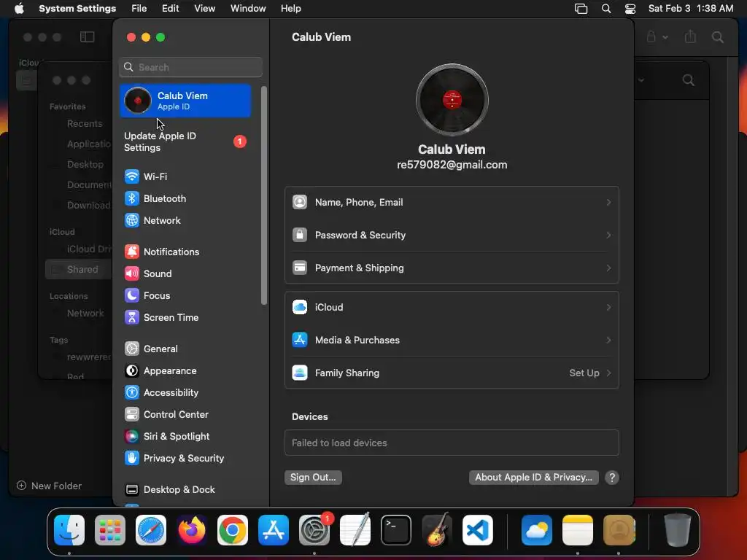Click the profile vinyl record avatar

tap(452, 99)
